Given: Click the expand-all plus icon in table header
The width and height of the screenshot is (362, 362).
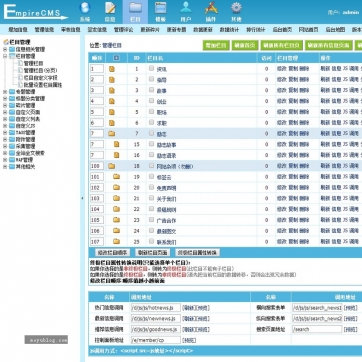Looking at the screenshot, I should click(116, 58).
